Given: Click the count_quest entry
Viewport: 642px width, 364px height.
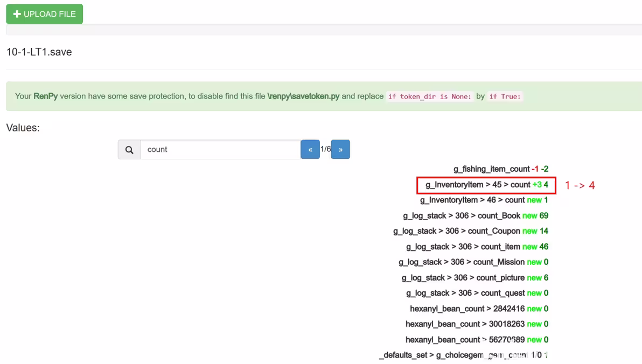Looking at the screenshot, I should tap(477, 293).
